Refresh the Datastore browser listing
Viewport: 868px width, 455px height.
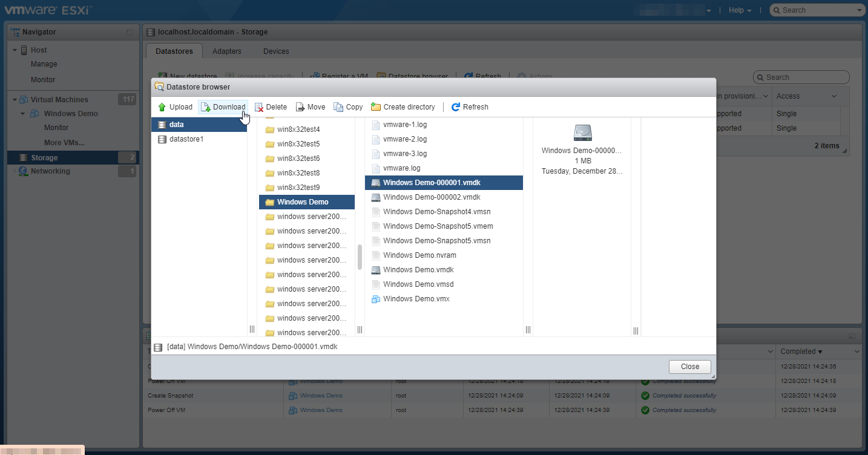tap(470, 107)
